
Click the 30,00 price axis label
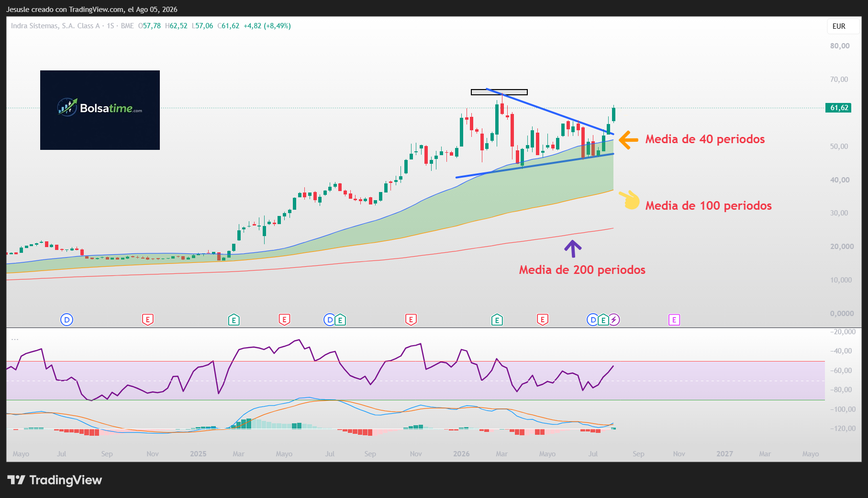point(840,213)
